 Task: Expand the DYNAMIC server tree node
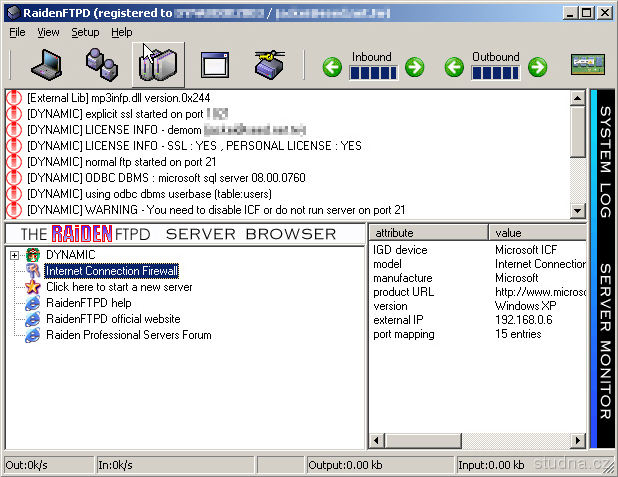(x=15, y=255)
